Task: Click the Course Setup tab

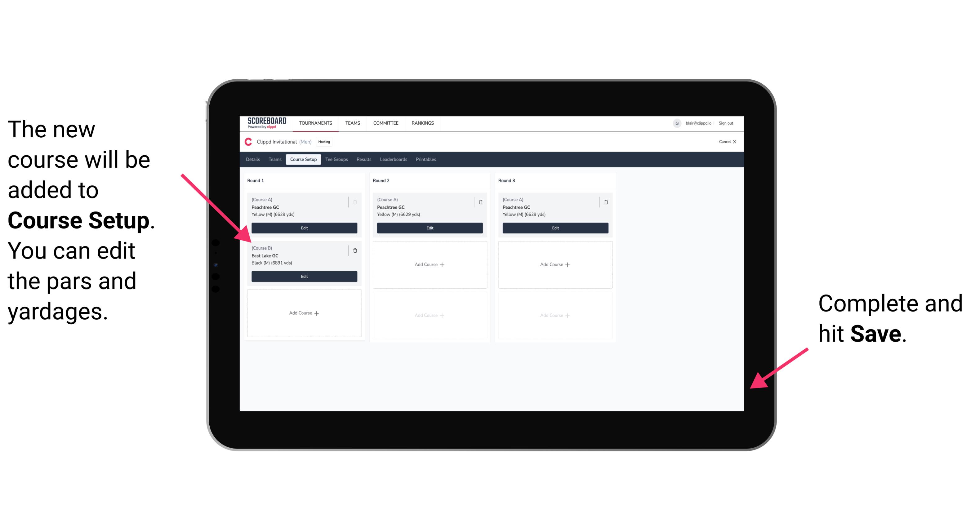Action: (304, 160)
